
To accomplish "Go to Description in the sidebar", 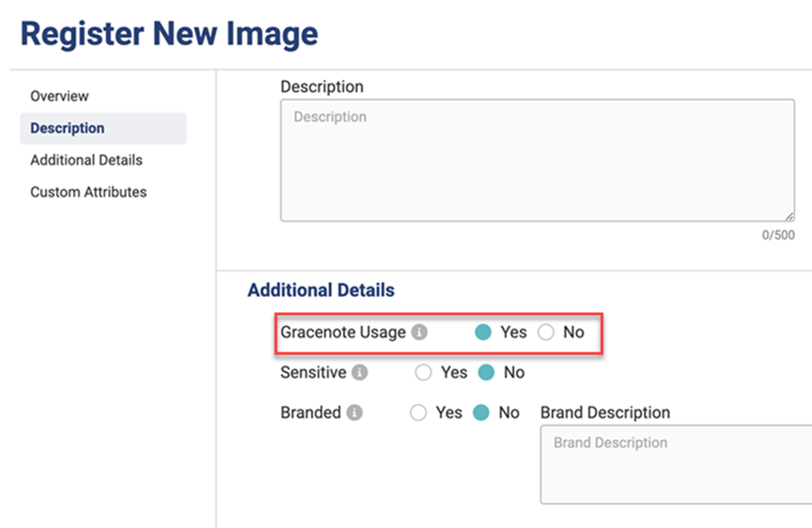I will tap(67, 128).
